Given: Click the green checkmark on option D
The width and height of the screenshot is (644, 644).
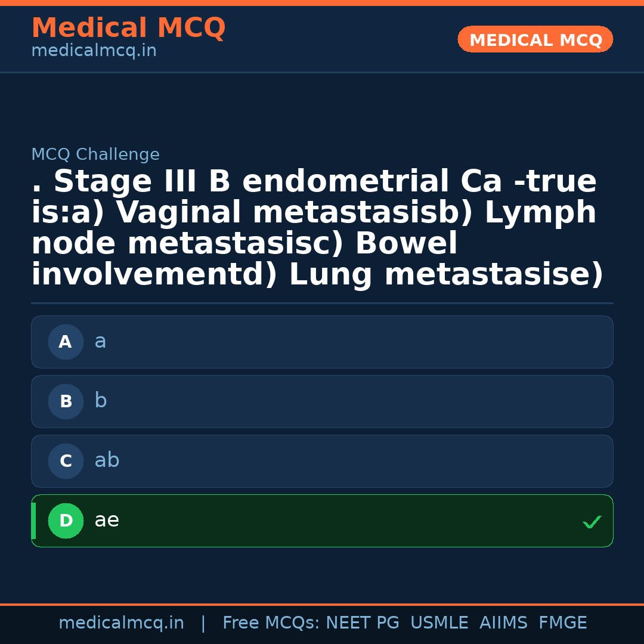Looking at the screenshot, I should 592,522.
